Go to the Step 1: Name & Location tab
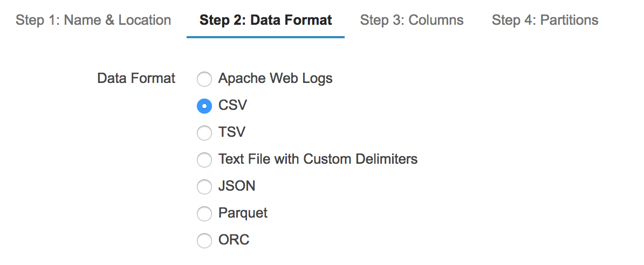 [x=93, y=20]
